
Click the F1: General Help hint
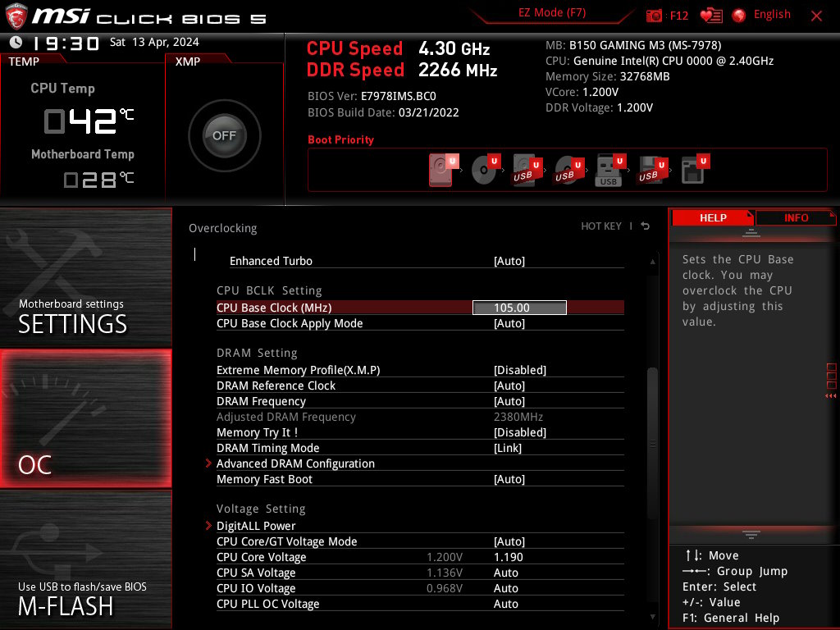pos(731,618)
